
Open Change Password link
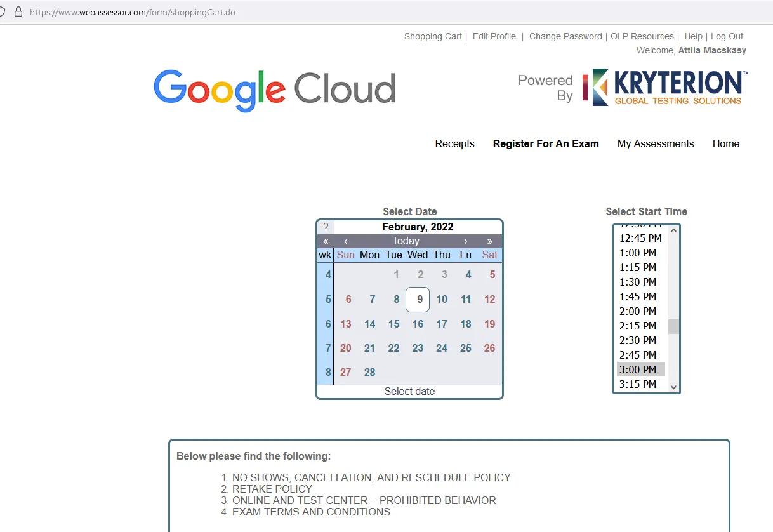point(565,36)
